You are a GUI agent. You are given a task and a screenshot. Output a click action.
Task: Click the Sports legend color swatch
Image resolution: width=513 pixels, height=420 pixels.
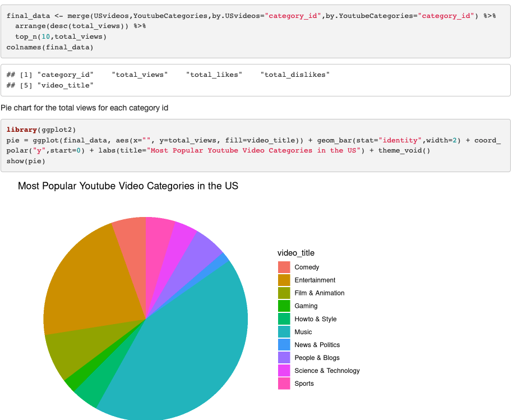coord(285,384)
